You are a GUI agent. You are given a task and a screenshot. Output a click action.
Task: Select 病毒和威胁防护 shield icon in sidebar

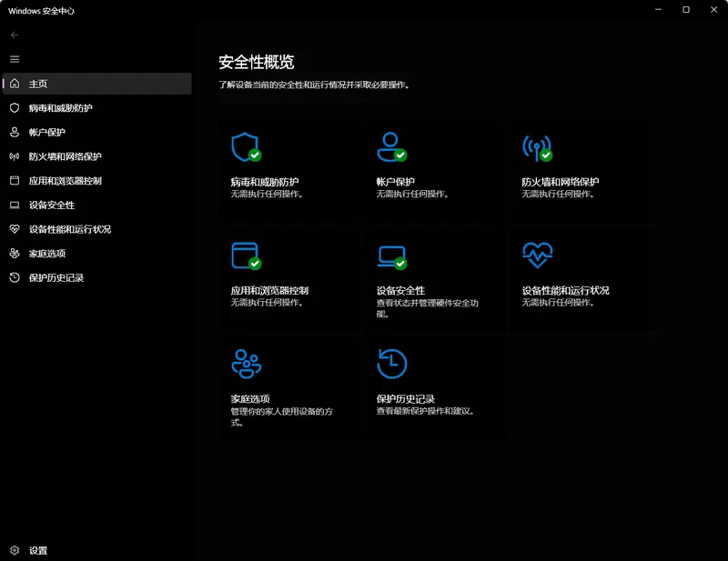pos(15,107)
